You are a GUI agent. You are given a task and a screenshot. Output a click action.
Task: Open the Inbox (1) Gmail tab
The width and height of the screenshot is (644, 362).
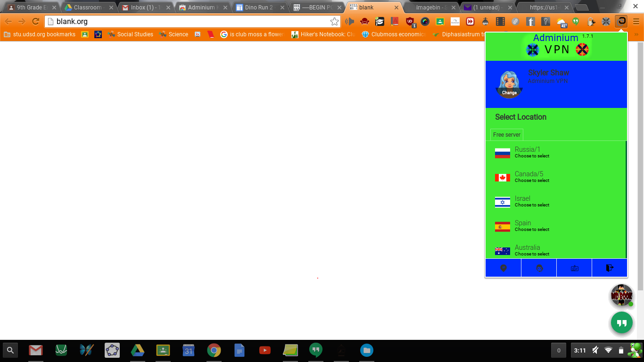144,8
